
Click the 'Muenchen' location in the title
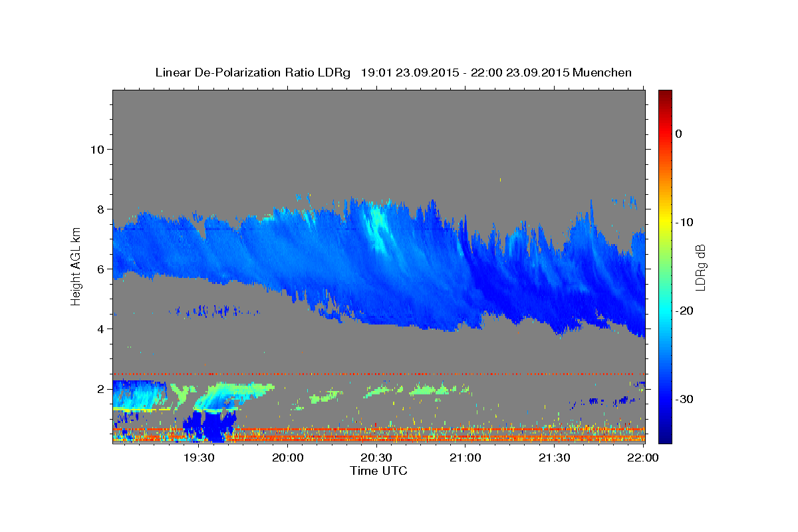(x=602, y=72)
